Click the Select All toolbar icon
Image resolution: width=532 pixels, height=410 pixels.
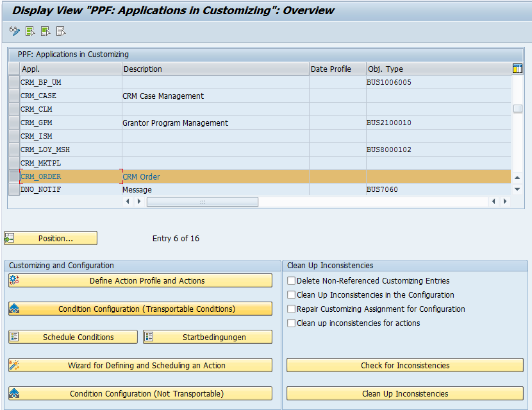tap(30, 31)
